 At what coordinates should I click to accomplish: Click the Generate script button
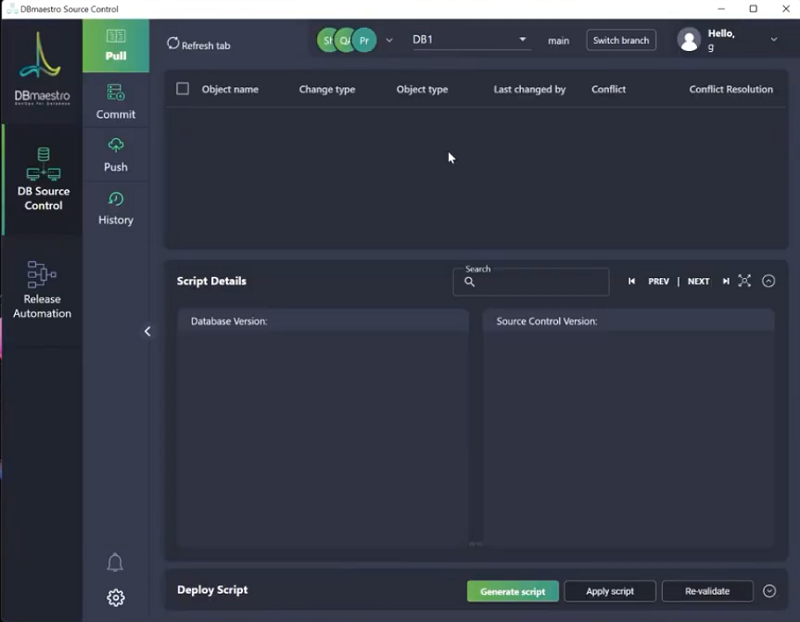coord(512,591)
